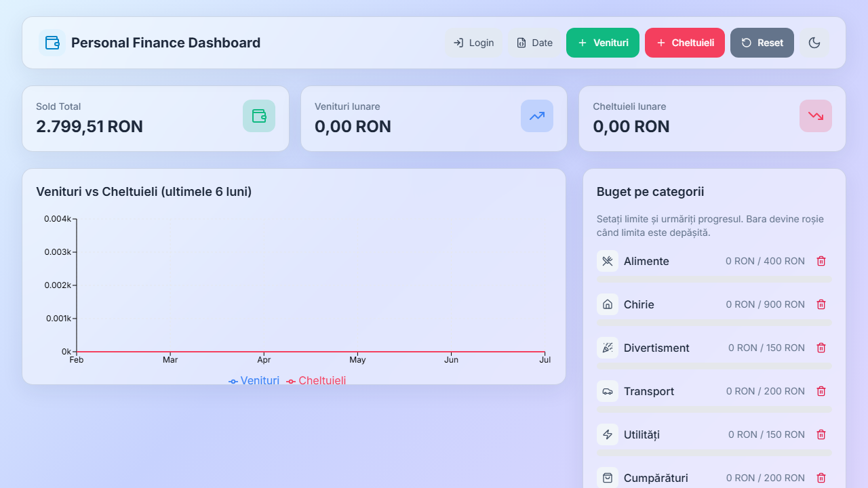Screen dimensions: 868x488
Task: Click the wallet logo icon beside the dashboard title
Action: point(52,43)
